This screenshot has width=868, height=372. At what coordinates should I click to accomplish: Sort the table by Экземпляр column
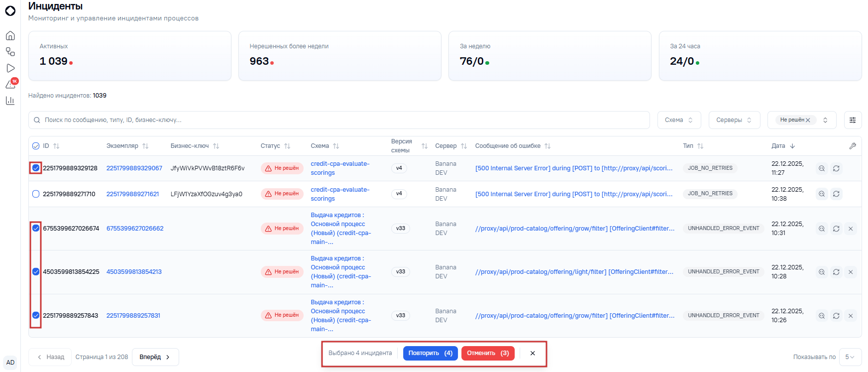pos(145,146)
